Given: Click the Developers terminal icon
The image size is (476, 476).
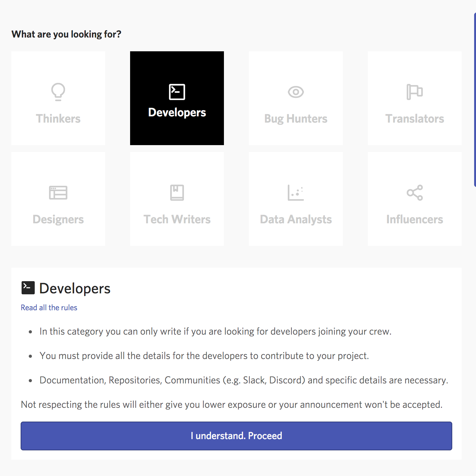Looking at the screenshot, I should click(177, 92).
